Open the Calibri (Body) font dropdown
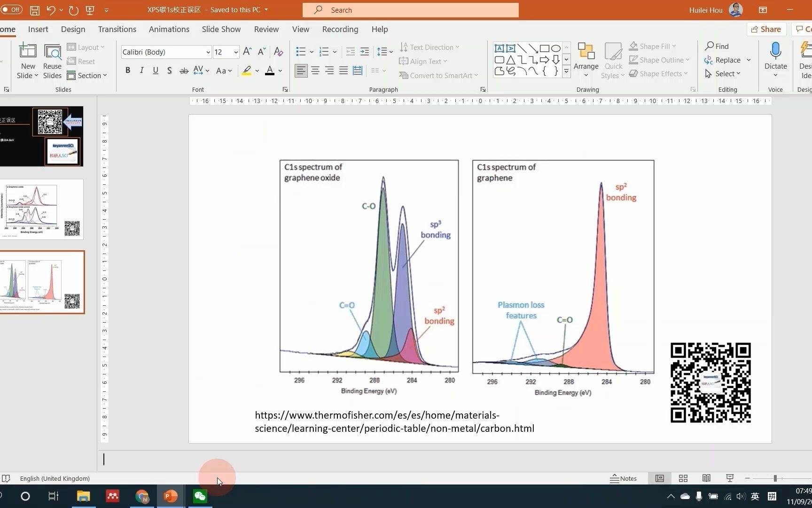The image size is (812, 508). (166, 52)
